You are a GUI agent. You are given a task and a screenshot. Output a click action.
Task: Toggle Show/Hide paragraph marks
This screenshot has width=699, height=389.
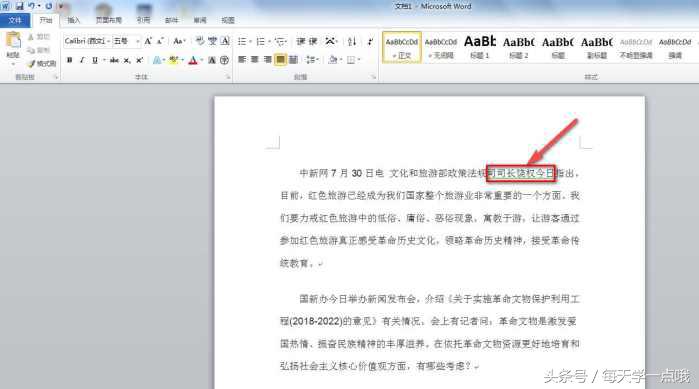370,41
